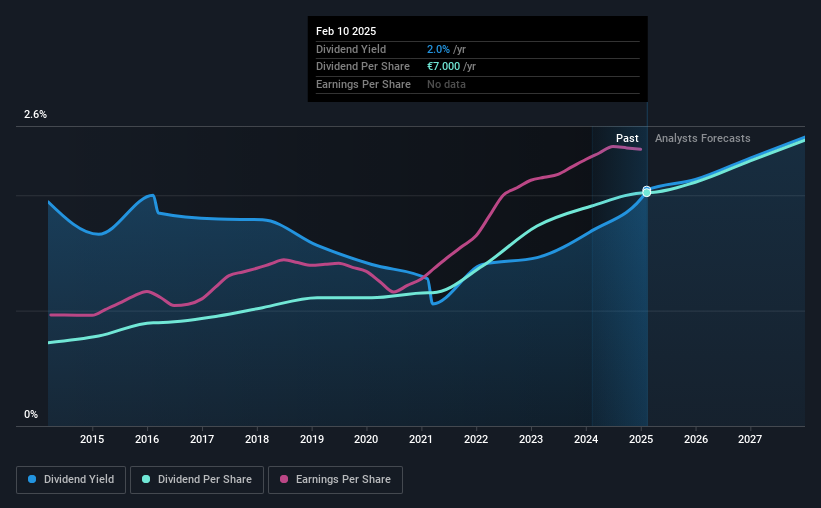Select the 2027 x-axis year label

pos(750,439)
